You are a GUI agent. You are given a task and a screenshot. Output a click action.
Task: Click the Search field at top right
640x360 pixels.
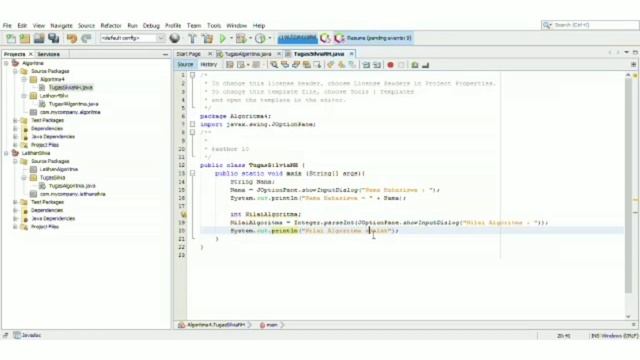[590, 25]
